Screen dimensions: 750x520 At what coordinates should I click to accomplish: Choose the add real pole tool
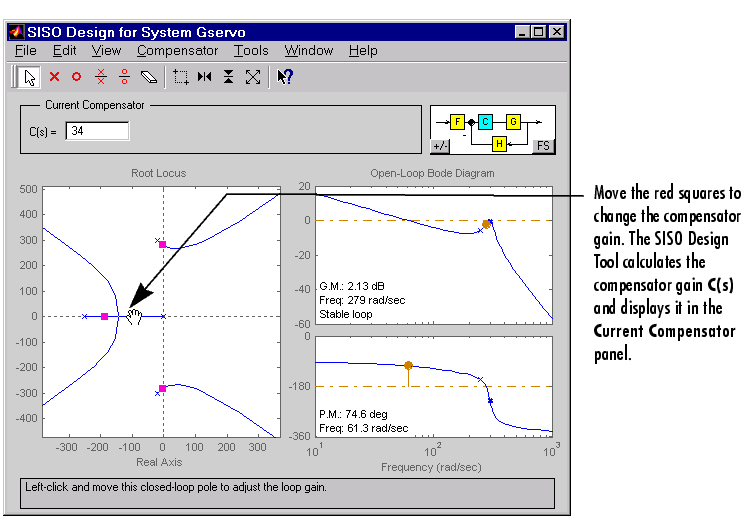[x=55, y=76]
